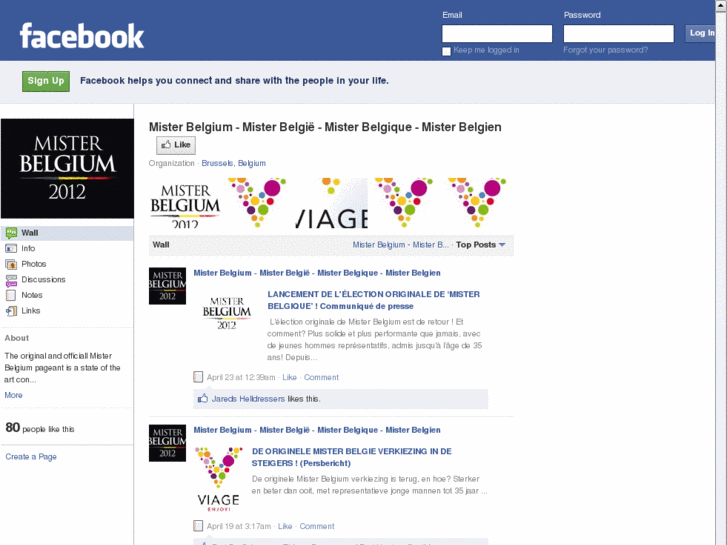Screen dimensions: 727x545
Task: Click the note icon beside April 23 timestamp
Action: tap(198, 377)
